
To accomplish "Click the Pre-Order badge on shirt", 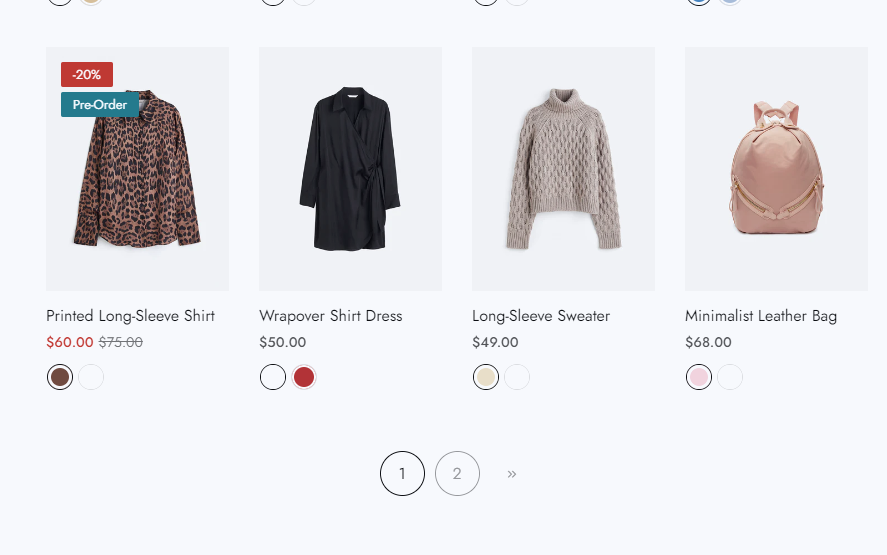I will 100,105.
